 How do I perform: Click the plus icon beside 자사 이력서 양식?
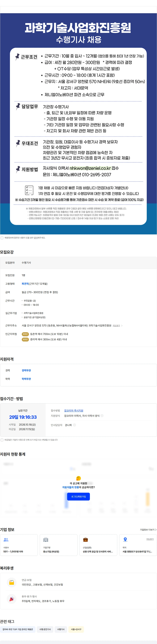coord(102,416)
